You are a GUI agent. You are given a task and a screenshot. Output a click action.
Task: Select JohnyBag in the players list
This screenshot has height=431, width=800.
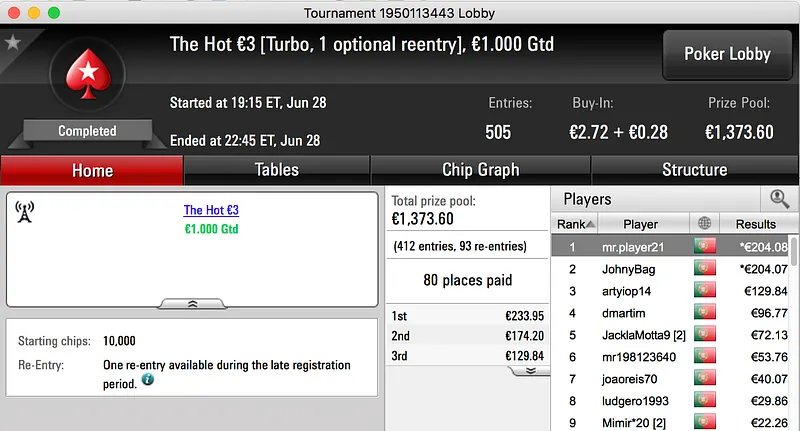click(x=627, y=269)
